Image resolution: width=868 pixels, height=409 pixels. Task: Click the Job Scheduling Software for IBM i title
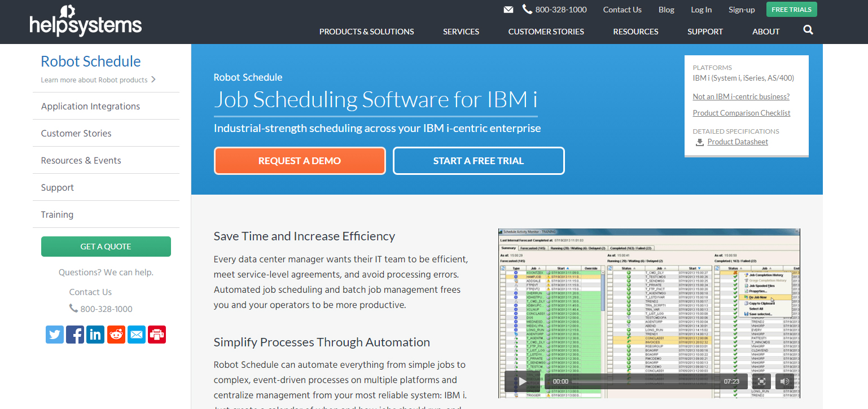pyautogui.click(x=375, y=99)
